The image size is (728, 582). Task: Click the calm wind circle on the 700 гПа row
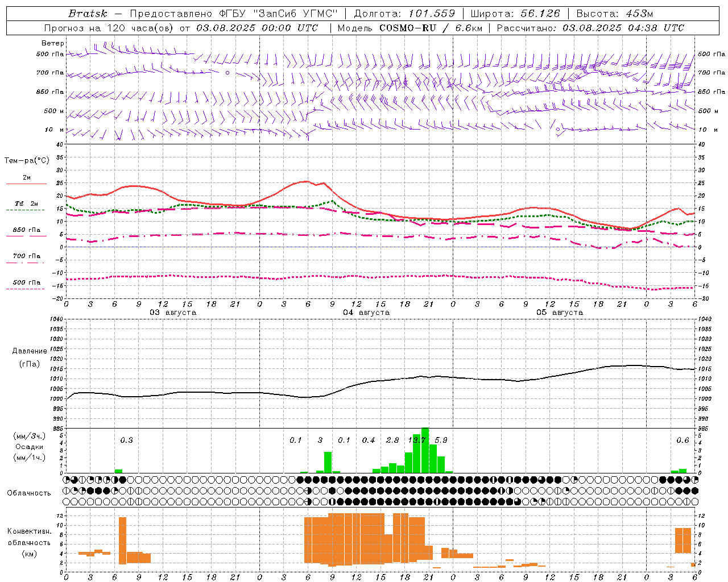[227, 73]
